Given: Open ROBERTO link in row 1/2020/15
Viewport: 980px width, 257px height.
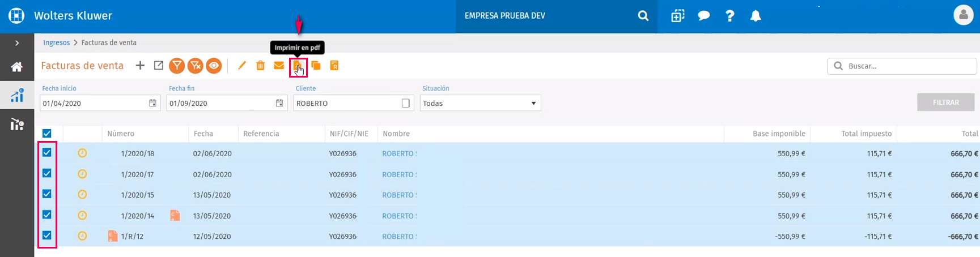Looking at the screenshot, I should [x=399, y=195].
